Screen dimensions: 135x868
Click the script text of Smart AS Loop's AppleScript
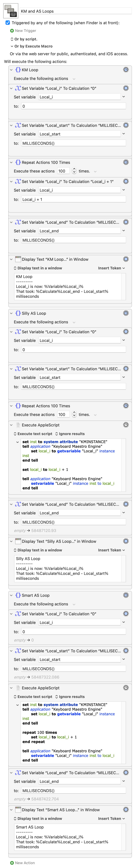pyautogui.click(x=71, y=732)
